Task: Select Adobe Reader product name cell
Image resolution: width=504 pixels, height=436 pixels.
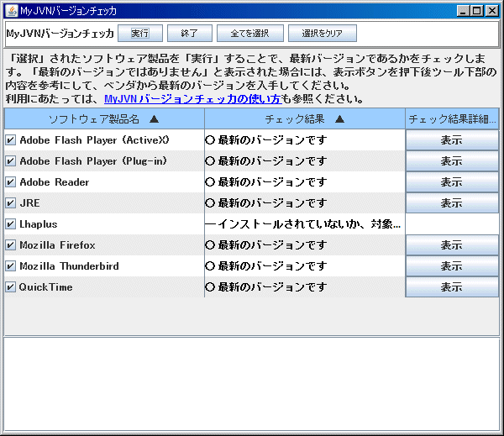Action: (x=104, y=182)
